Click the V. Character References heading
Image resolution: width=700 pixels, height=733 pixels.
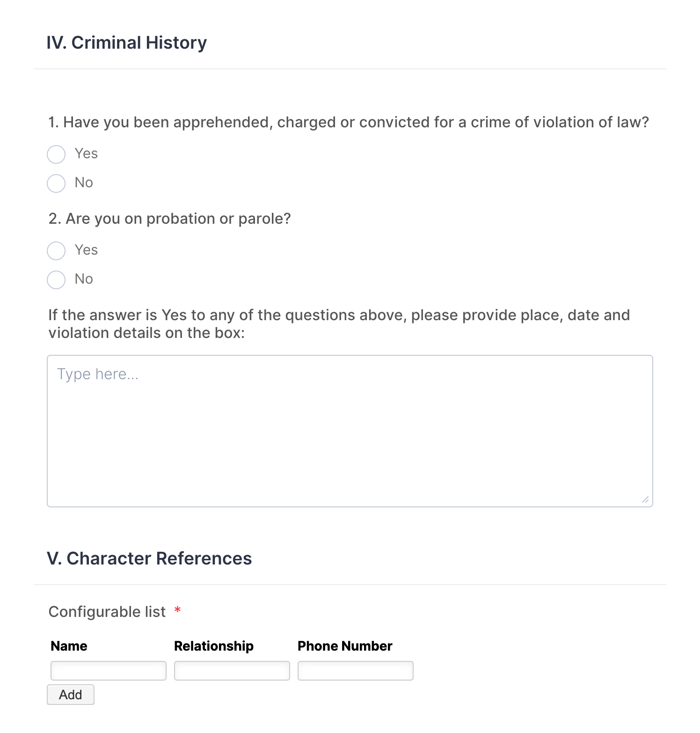click(x=149, y=558)
